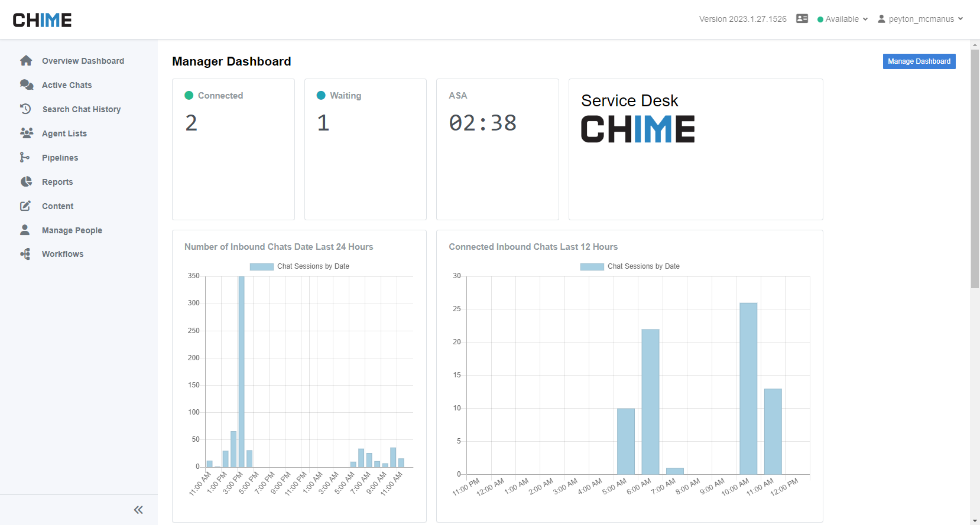980x525 pixels.
Task: Open the Reports section
Action: pos(57,182)
